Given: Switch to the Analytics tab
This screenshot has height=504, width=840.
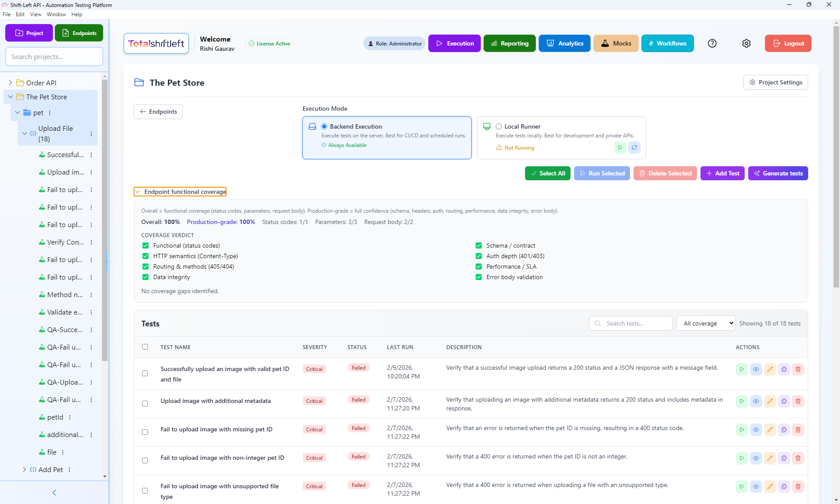Looking at the screenshot, I should 564,43.
